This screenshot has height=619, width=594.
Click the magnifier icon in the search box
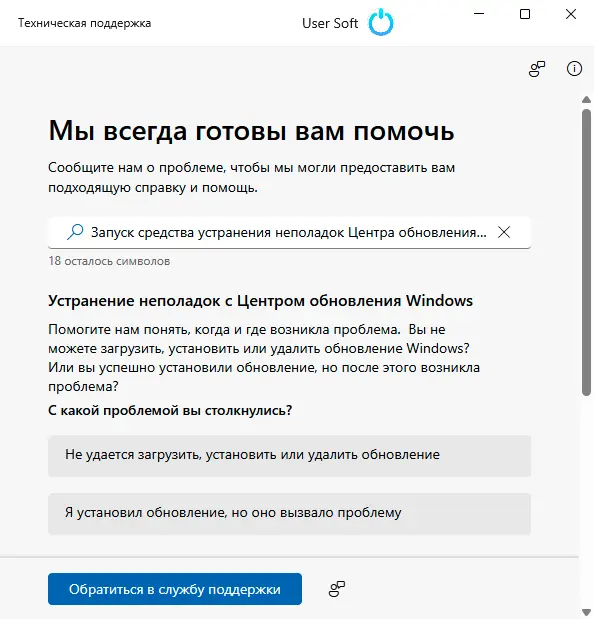tap(75, 232)
